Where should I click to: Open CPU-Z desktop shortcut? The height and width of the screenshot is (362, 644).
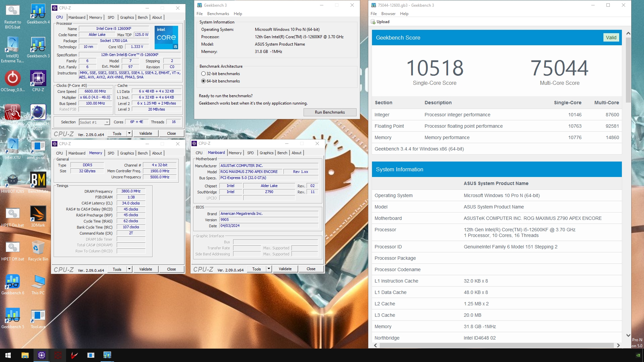(x=38, y=81)
